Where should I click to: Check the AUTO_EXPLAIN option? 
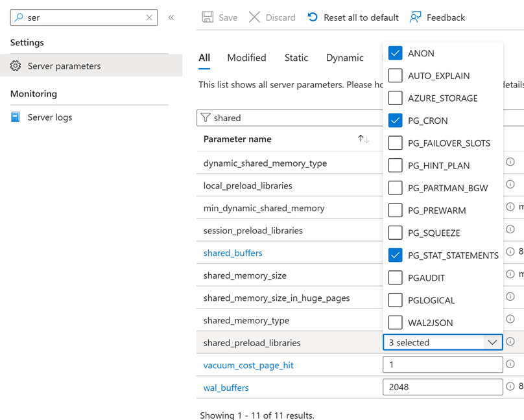(x=395, y=76)
